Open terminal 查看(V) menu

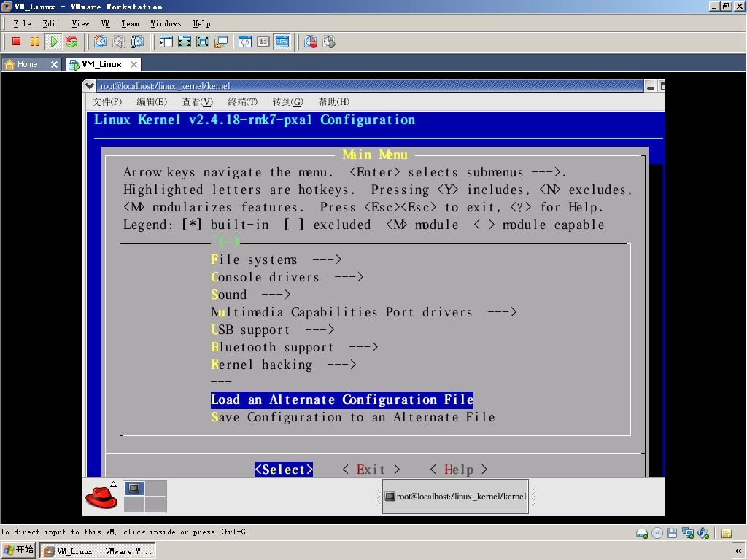(x=197, y=101)
